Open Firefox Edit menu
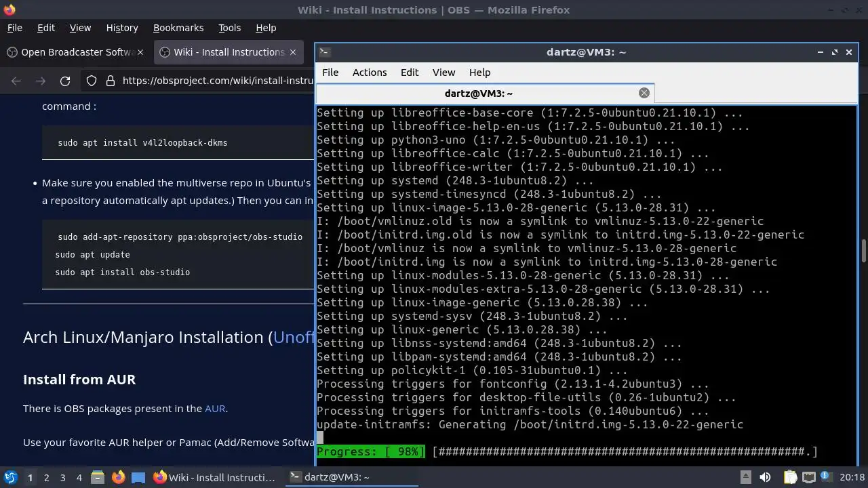Viewport: 868px width, 488px height. (x=46, y=28)
